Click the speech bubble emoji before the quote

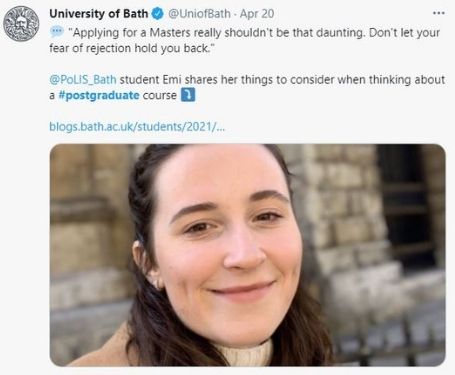point(57,32)
